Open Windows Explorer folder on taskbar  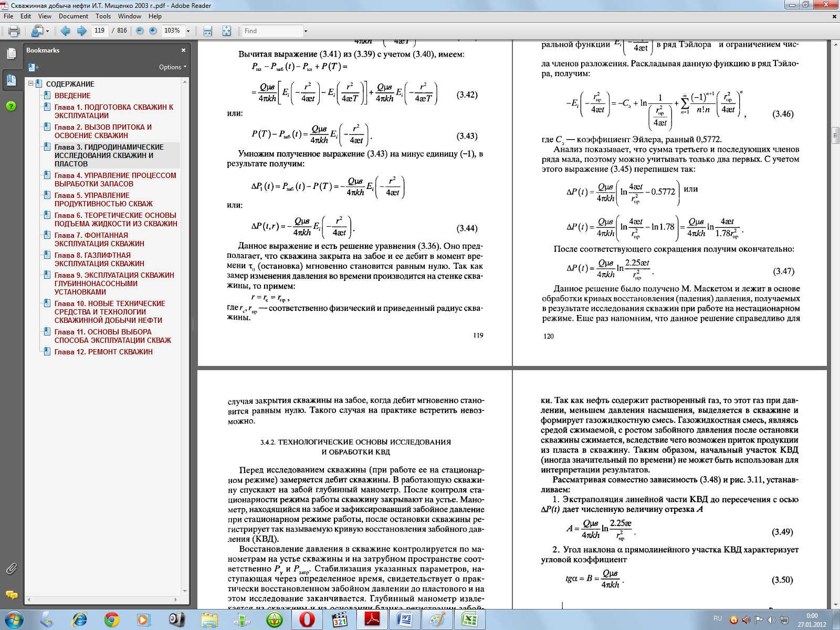click(209, 620)
